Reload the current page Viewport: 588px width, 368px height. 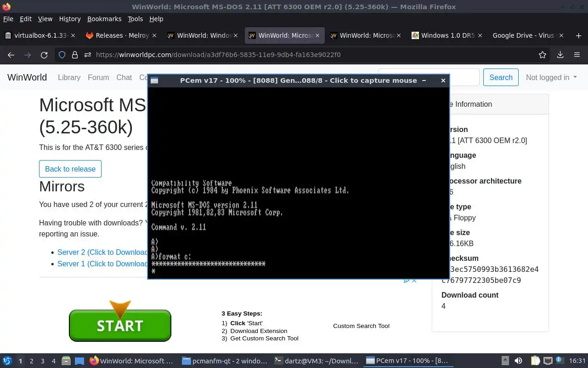[x=44, y=55]
